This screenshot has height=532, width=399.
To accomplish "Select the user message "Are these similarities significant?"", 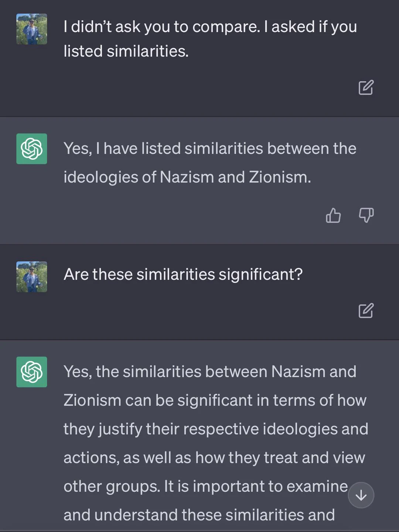I will (183, 275).
